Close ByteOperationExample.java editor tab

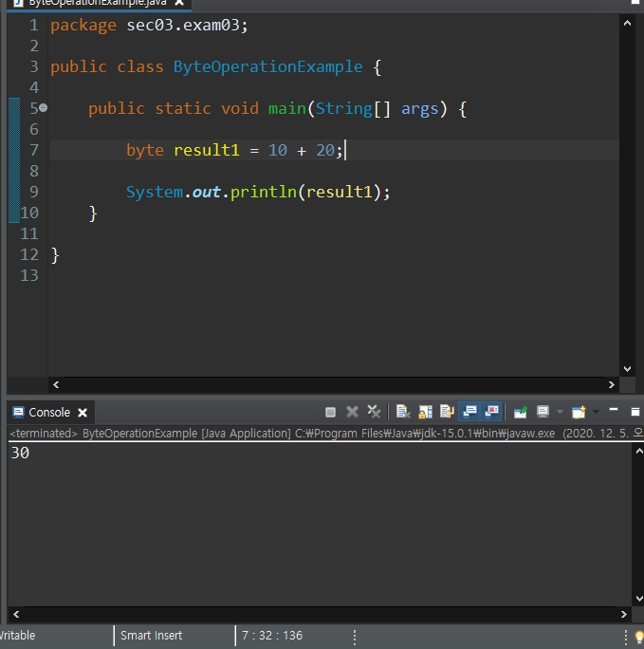click(179, 3)
